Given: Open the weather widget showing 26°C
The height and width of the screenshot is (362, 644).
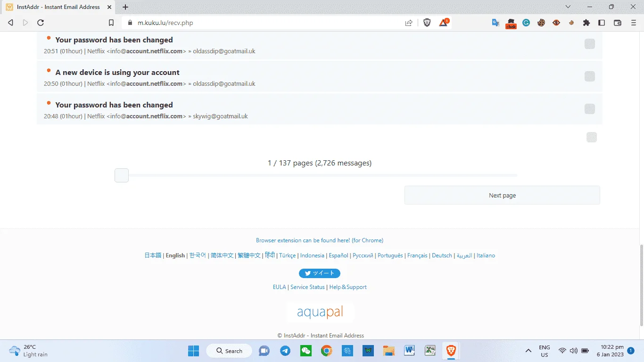Looking at the screenshot, I should 29,351.
